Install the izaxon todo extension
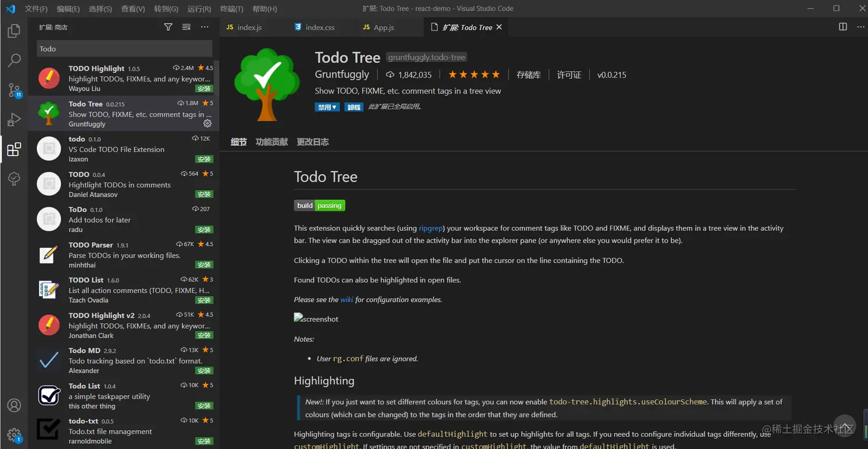Image resolution: width=868 pixels, height=449 pixels. [204, 159]
